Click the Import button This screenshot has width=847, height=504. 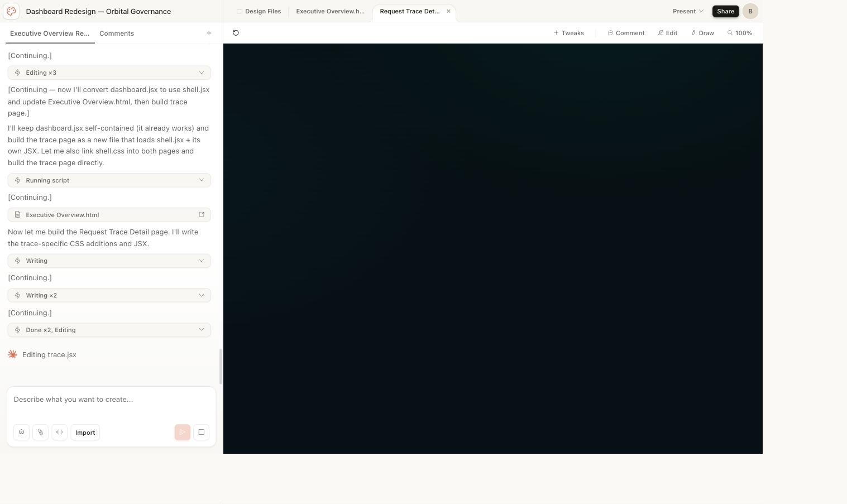click(85, 433)
